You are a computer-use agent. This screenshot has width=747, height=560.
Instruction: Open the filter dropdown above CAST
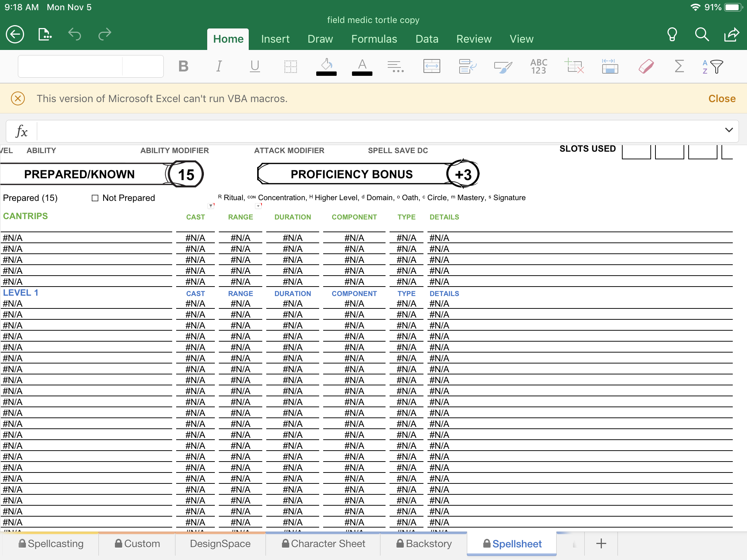[211, 206]
